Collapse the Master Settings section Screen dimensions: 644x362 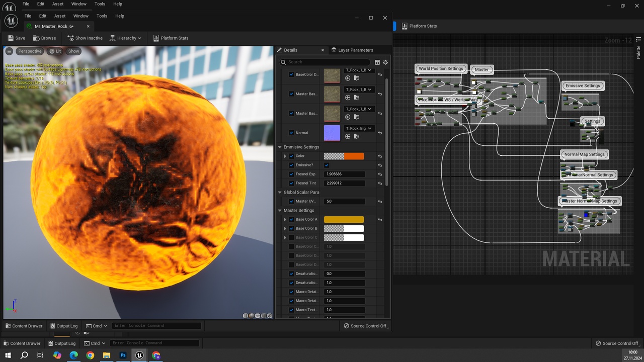(280, 211)
